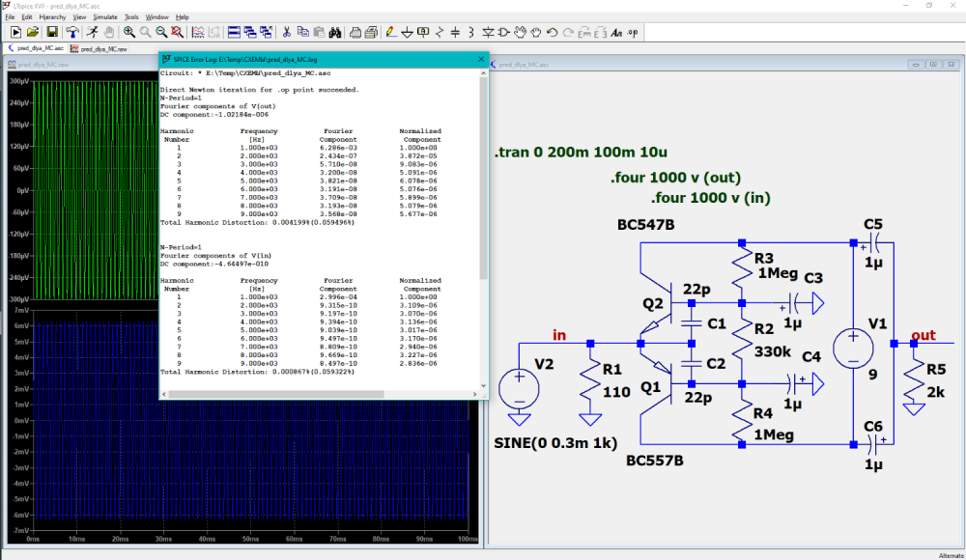The width and height of the screenshot is (966, 560).
Task: Select the Text Aa tool
Action: pos(615,32)
